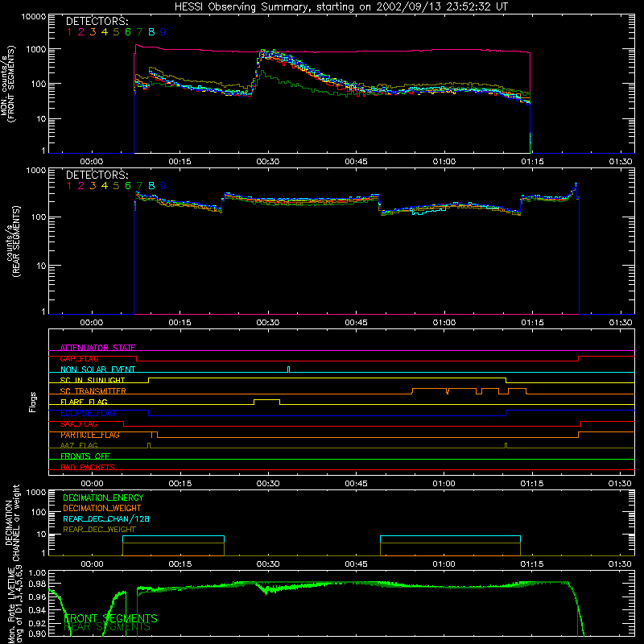The image size is (644, 644).
Task: Click detector number 1 in the front segments legend
Action: click(x=69, y=32)
